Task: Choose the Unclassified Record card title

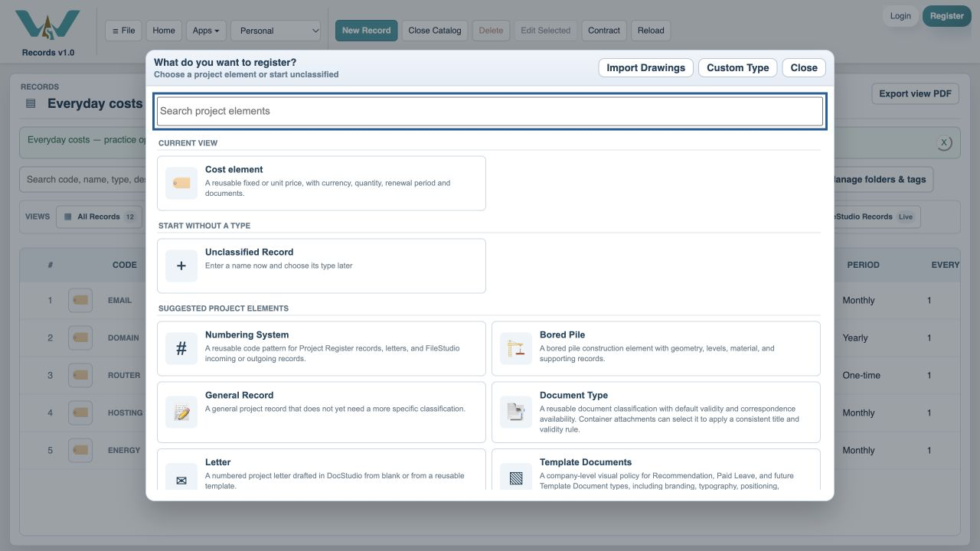Action: click(x=249, y=253)
